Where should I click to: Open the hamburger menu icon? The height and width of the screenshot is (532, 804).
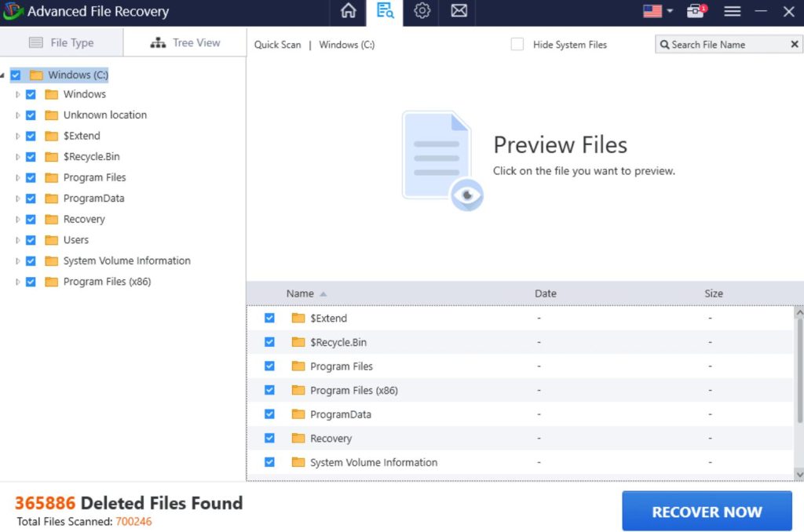[732, 11]
